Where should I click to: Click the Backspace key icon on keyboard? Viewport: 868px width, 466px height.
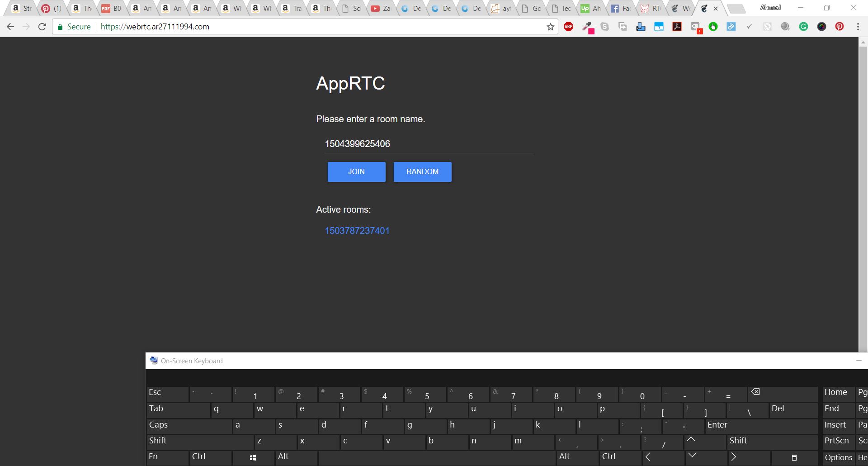pos(783,394)
